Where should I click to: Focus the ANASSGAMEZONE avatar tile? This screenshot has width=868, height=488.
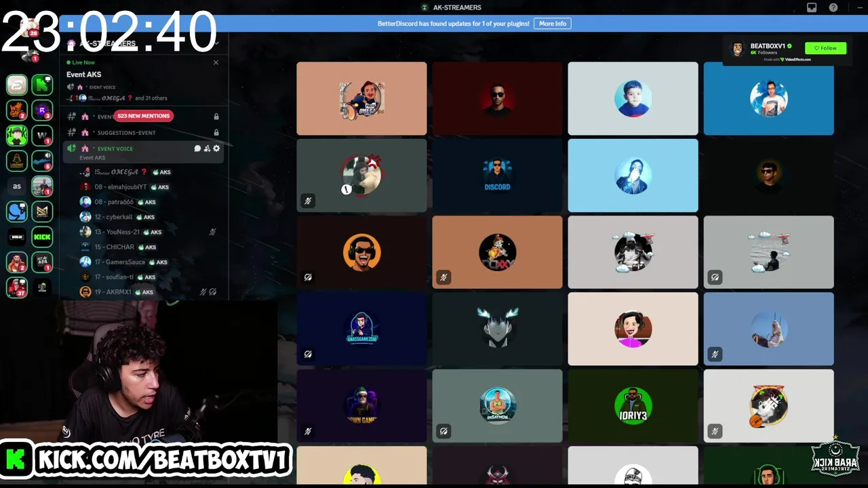tap(361, 329)
